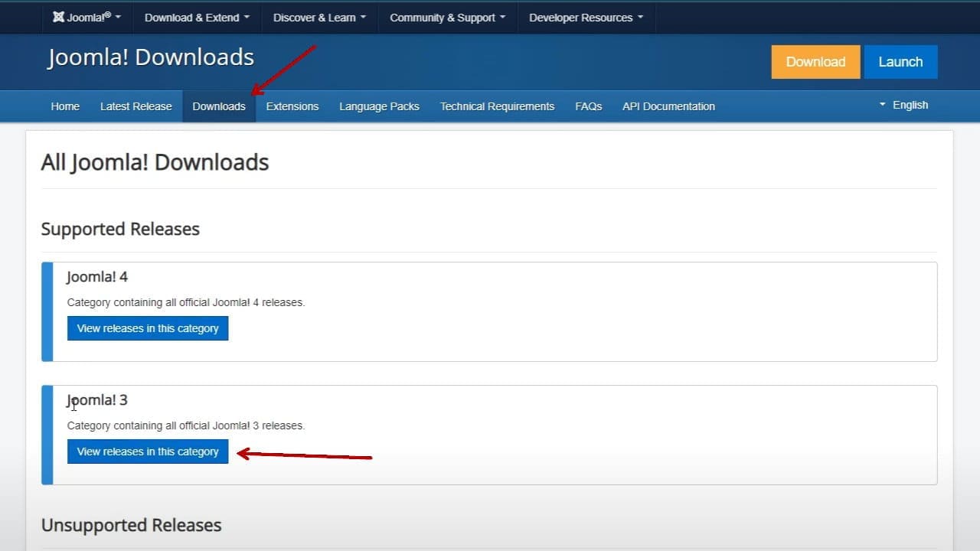The height and width of the screenshot is (551, 980).
Task: Open the FAQs tab
Action: tap(589, 106)
